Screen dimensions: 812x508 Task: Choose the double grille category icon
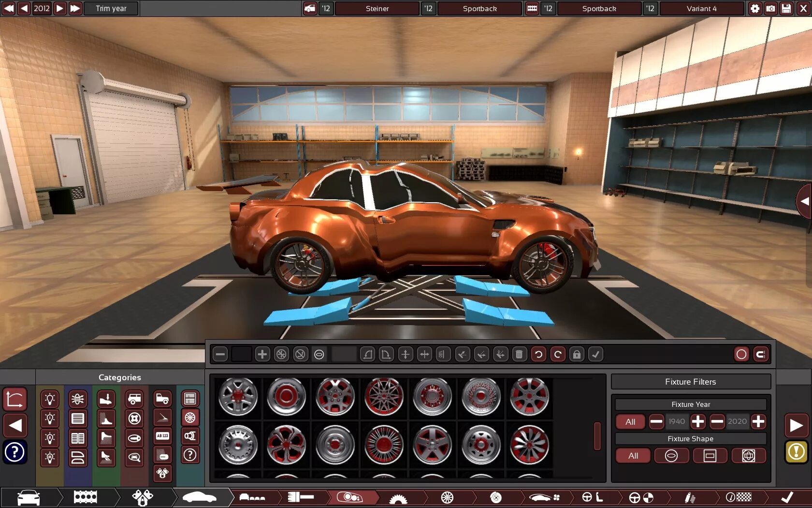(x=78, y=438)
